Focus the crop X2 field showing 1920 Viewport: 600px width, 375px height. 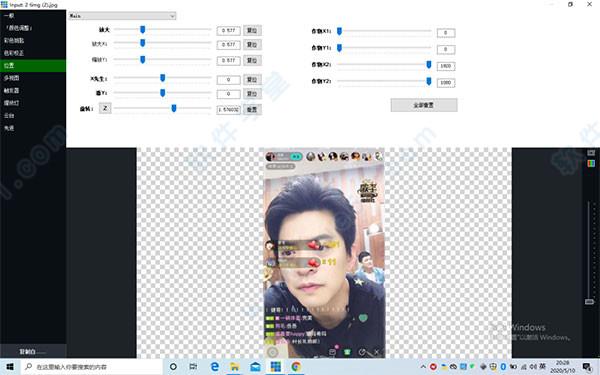coord(446,66)
